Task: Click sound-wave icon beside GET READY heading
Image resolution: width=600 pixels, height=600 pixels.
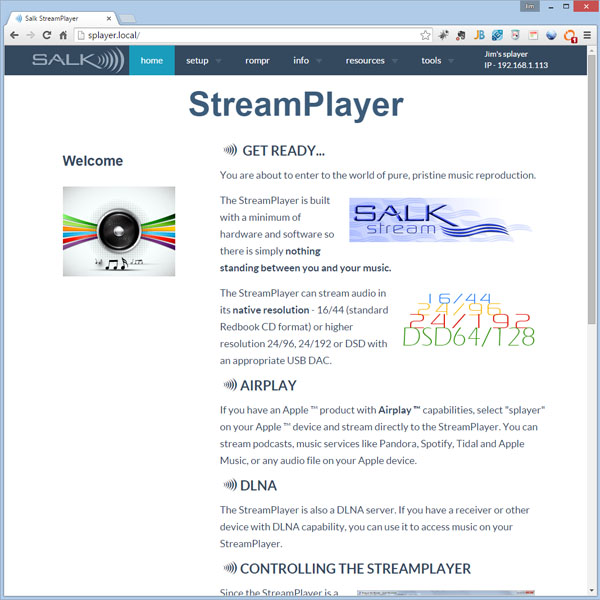Action: tap(230, 150)
